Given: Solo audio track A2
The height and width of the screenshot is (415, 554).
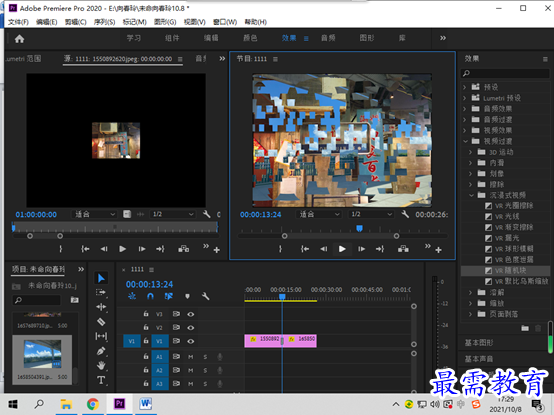Looking at the screenshot, I should click(205, 370).
